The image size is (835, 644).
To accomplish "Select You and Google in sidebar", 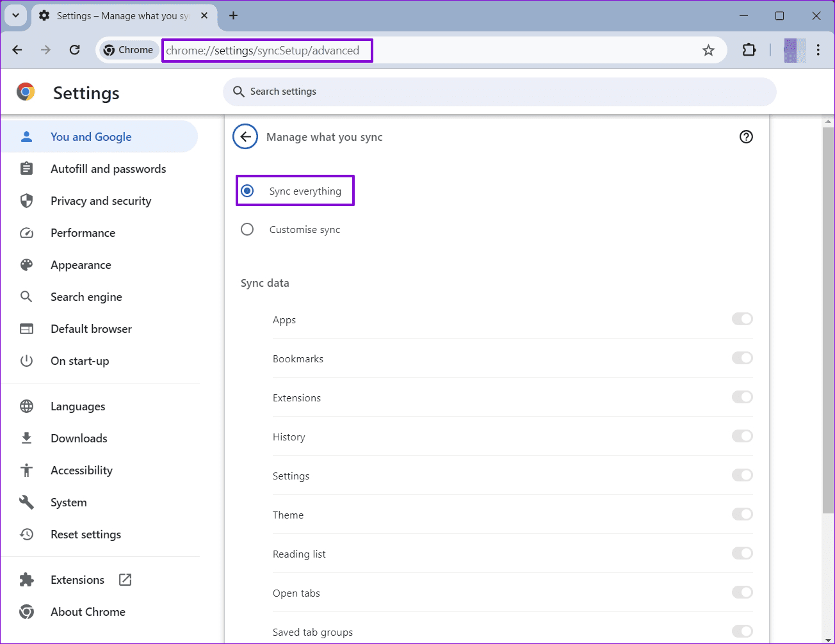I will pyautogui.click(x=91, y=136).
